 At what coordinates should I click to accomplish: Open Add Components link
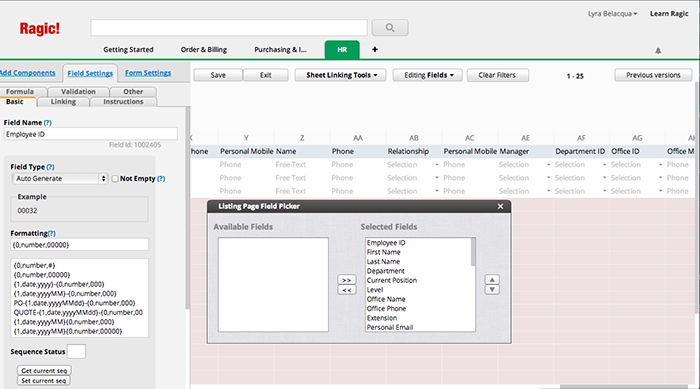click(28, 73)
